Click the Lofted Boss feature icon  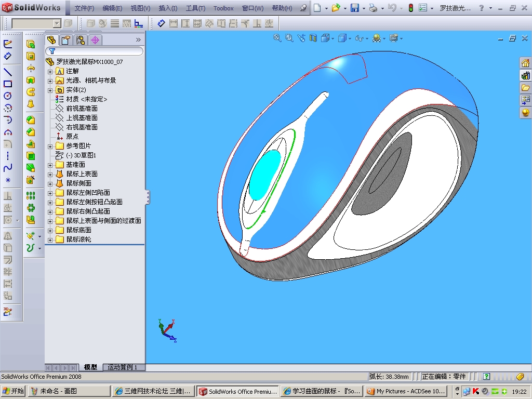(x=31, y=104)
